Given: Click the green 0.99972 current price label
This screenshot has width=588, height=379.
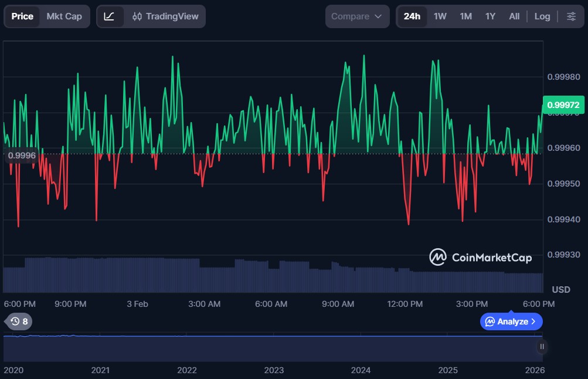Looking at the screenshot, I should (x=563, y=105).
